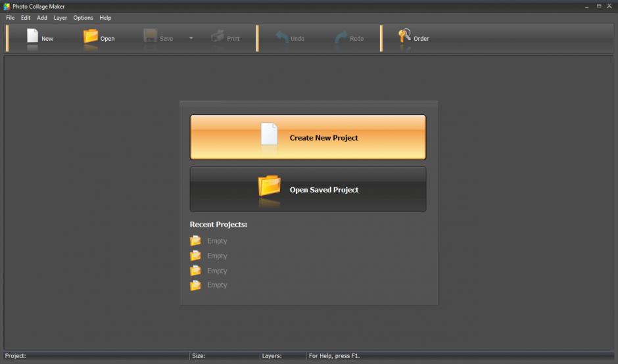Close the Photo Collage Maker window

click(x=609, y=6)
